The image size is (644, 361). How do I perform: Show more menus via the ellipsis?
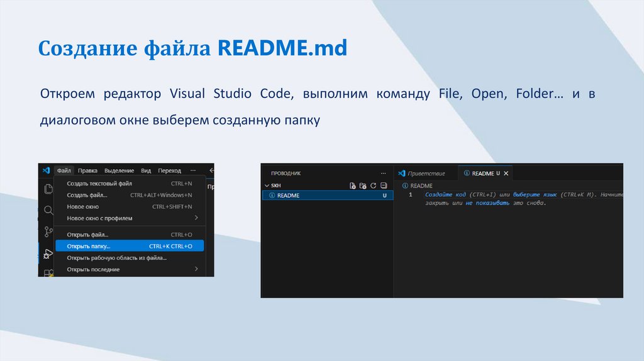point(193,170)
